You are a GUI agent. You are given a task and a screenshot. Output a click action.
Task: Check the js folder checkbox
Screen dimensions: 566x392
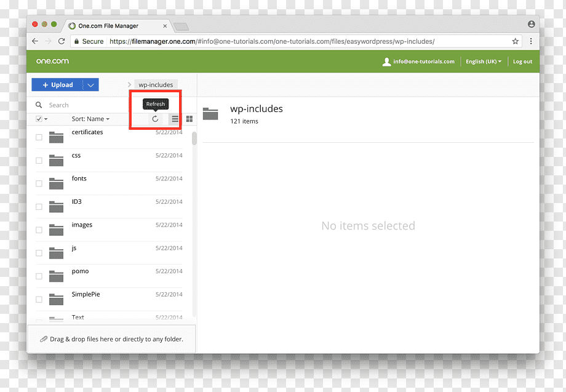tap(39, 253)
